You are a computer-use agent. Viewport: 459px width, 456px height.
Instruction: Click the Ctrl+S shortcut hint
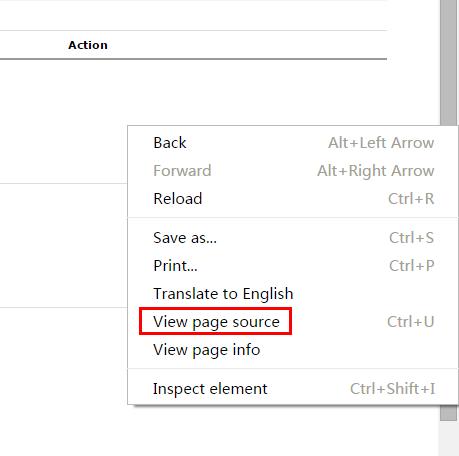click(x=411, y=238)
